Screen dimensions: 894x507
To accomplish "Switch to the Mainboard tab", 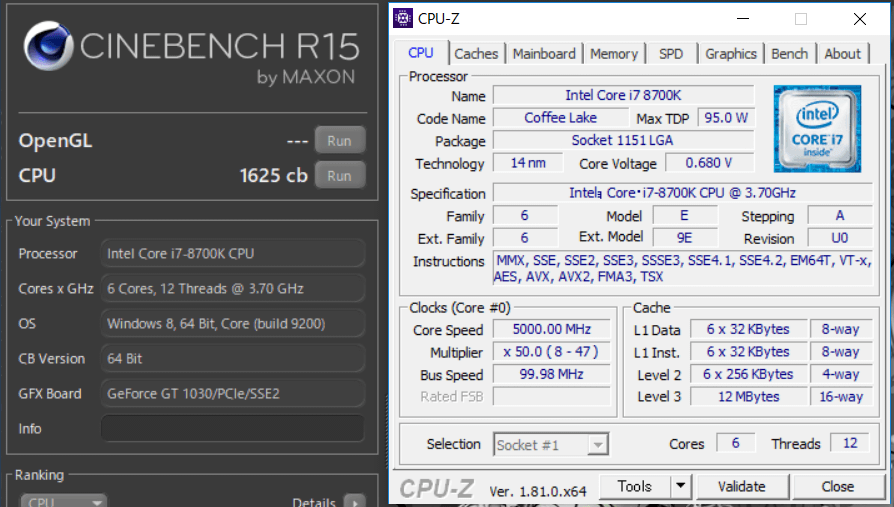I will point(544,54).
